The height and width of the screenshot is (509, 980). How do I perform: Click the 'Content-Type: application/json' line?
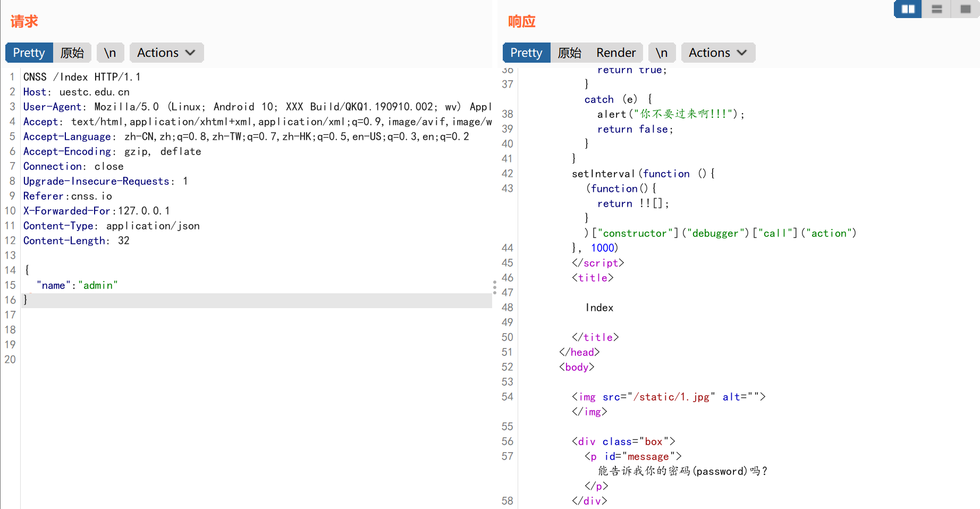[x=112, y=226]
